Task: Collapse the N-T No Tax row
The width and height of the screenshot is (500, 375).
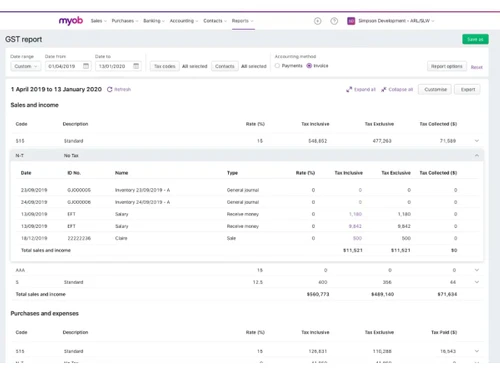Action: (x=477, y=156)
